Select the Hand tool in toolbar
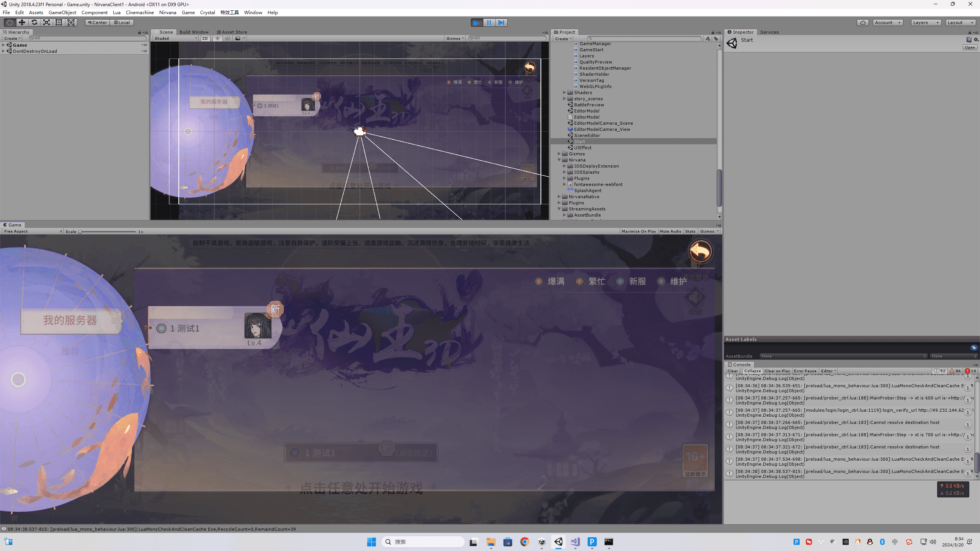Image resolution: width=980 pixels, height=551 pixels. coord(10,23)
